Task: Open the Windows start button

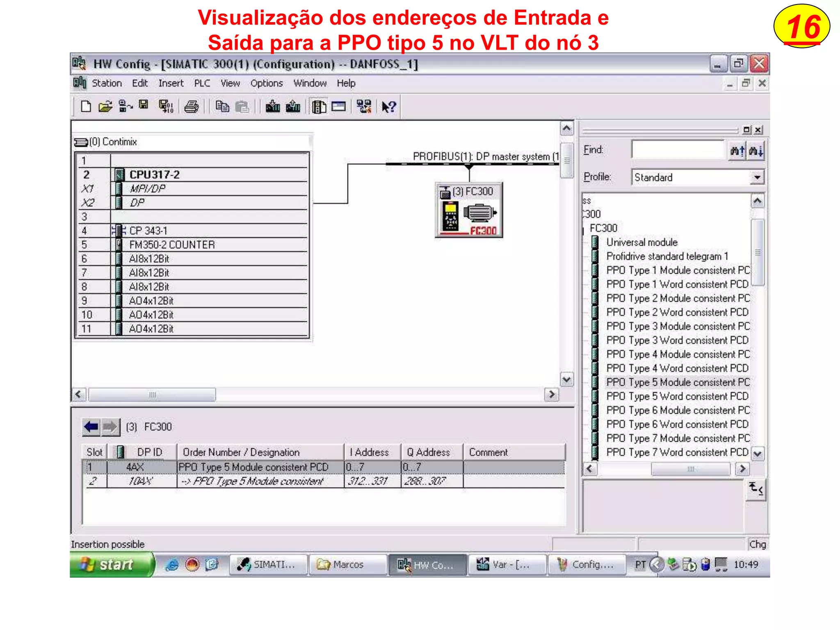Action: click(112, 565)
